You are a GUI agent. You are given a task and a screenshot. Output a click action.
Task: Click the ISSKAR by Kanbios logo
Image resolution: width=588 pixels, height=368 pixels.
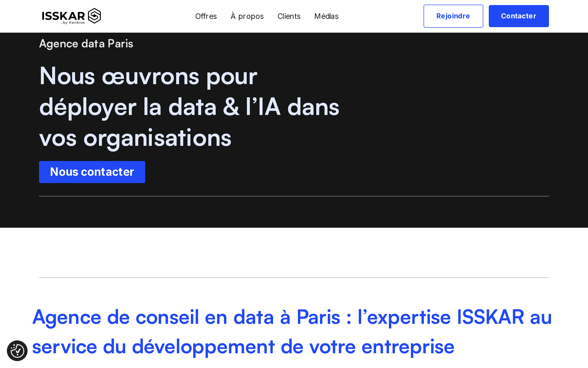point(71,16)
